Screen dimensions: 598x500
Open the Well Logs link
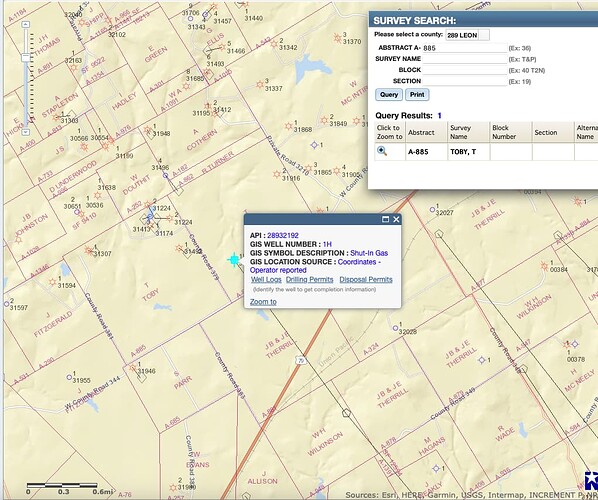[266, 280]
